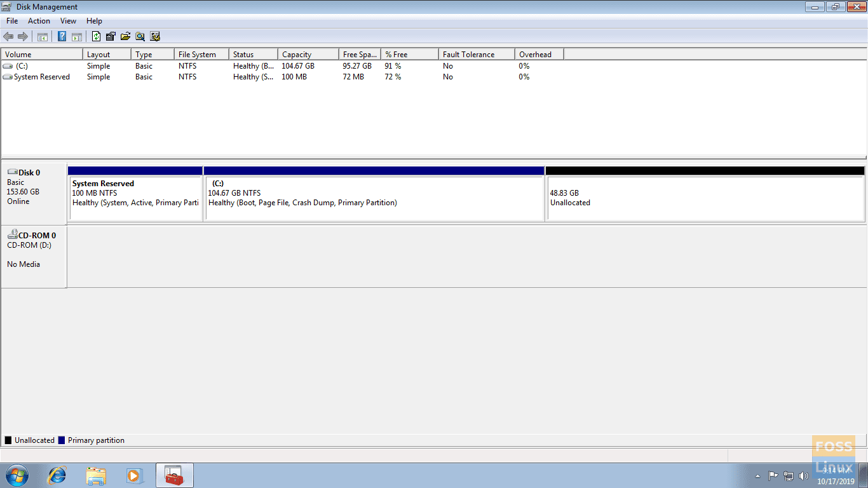Open the Action menu
The image size is (868, 488).
[x=39, y=21]
